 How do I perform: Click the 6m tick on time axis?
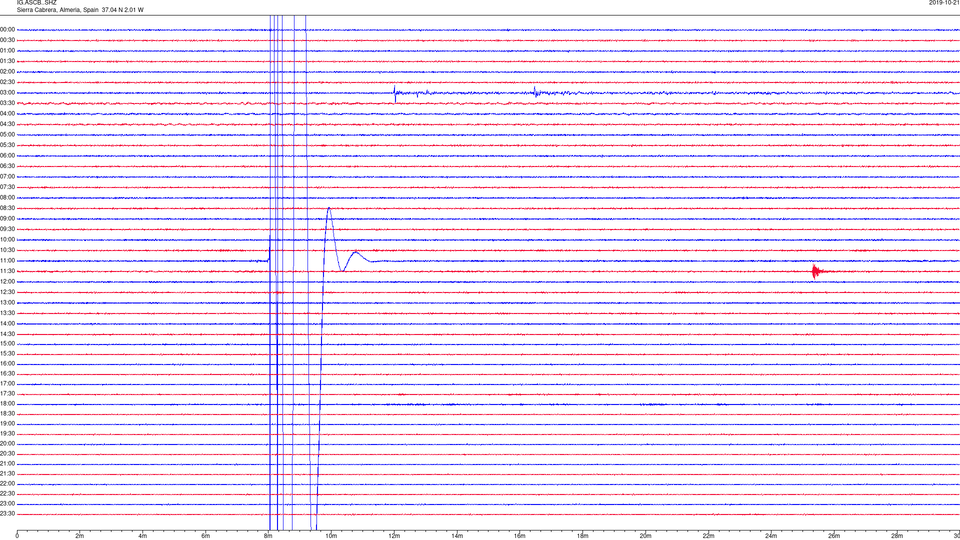pyautogui.click(x=205, y=536)
